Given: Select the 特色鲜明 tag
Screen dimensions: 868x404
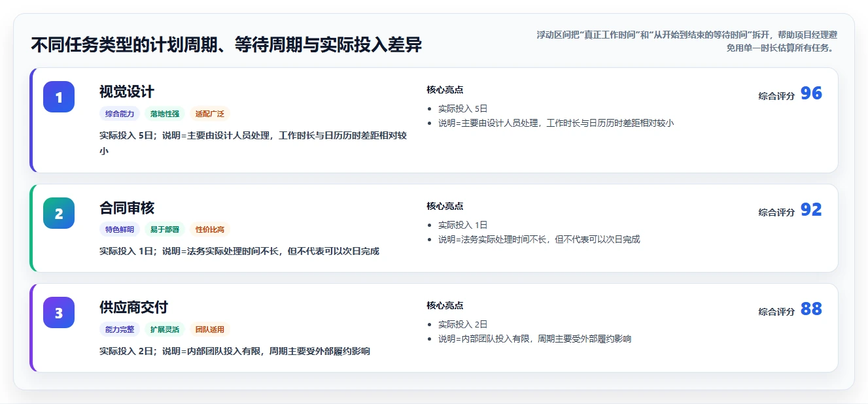Looking at the screenshot, I should pyautogui.click(x=120, y=229).
